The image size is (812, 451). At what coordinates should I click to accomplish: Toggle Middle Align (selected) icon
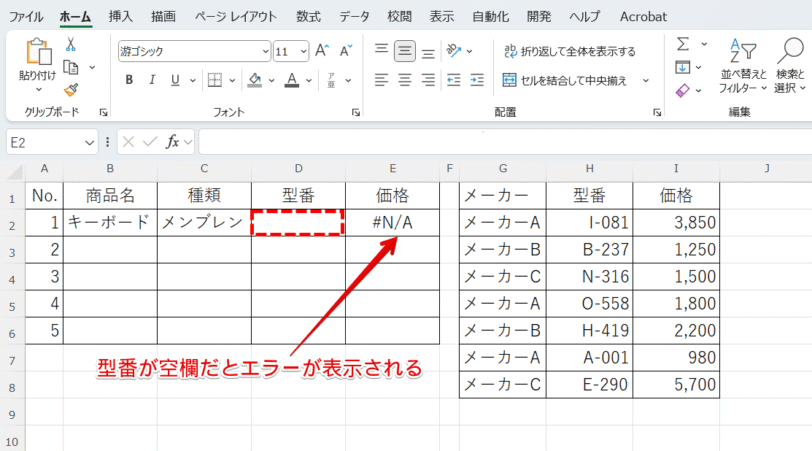pos(404,51)
